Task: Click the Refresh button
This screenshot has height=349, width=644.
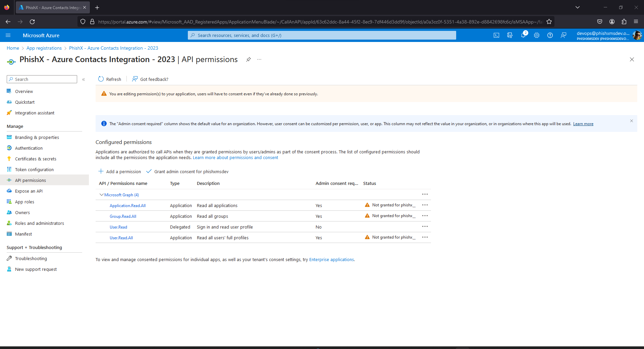Action: point(110,79)
